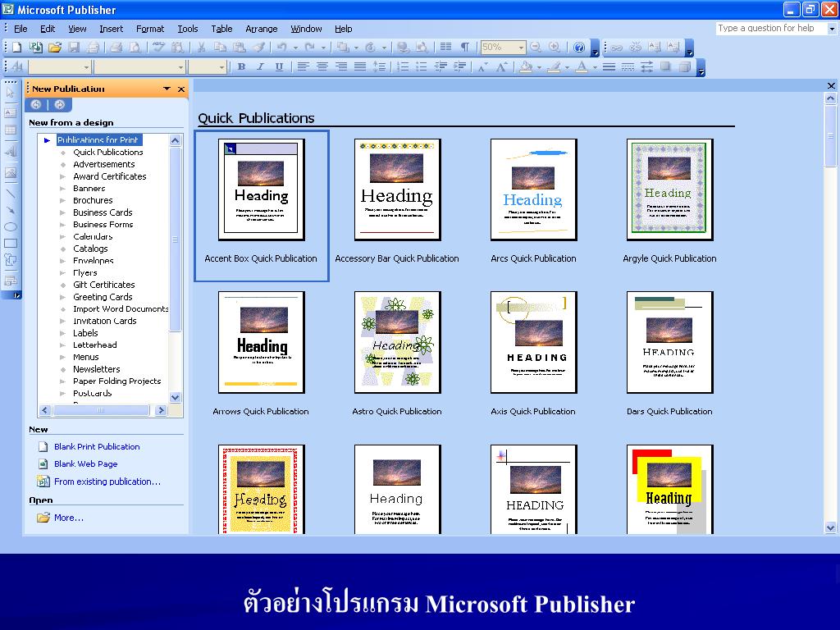Open the File menu
840x630 pixels.
pyautogui.click(x=21, y=29)
